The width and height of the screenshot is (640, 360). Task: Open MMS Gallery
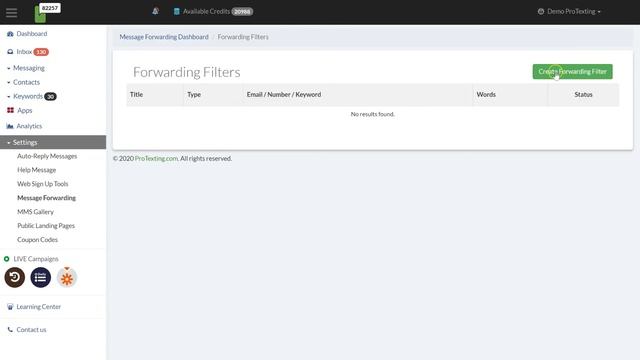(x=35, y=212)
